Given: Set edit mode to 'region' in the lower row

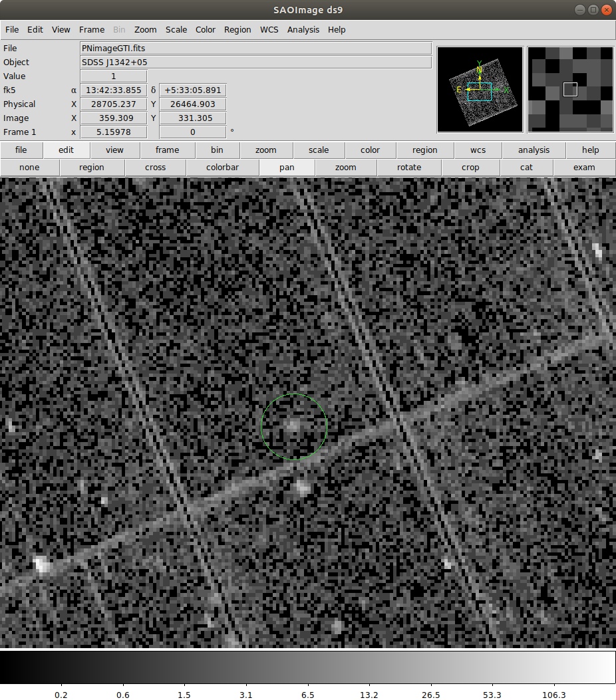Looking at the screenshot, I should point(92,168).
